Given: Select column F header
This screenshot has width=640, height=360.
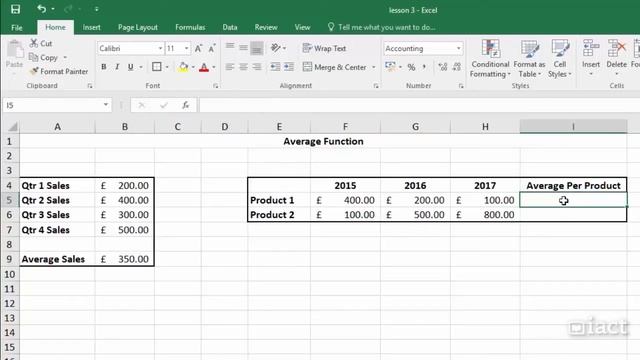Looking at the screenshot, I should coord(345,127).
